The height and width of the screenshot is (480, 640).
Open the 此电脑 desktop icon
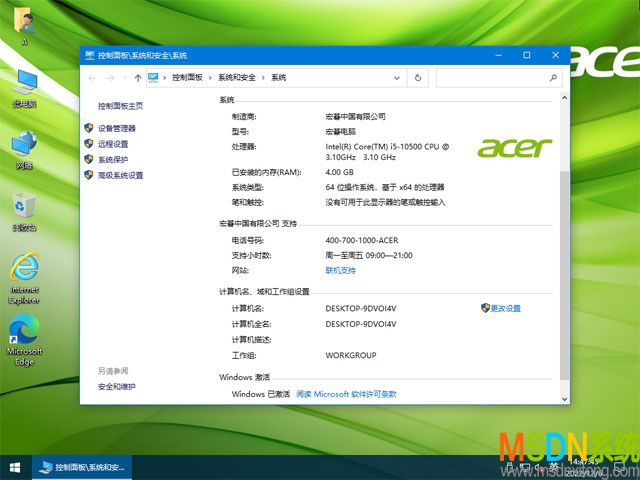point(24,88)
